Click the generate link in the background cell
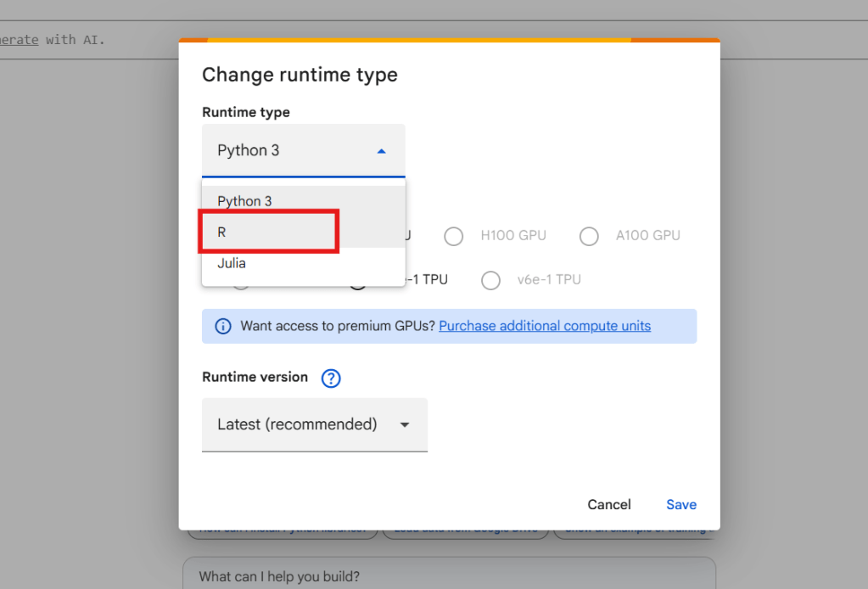Image resolution: width=868 pixels, height=589 pixels. (19, 39)
